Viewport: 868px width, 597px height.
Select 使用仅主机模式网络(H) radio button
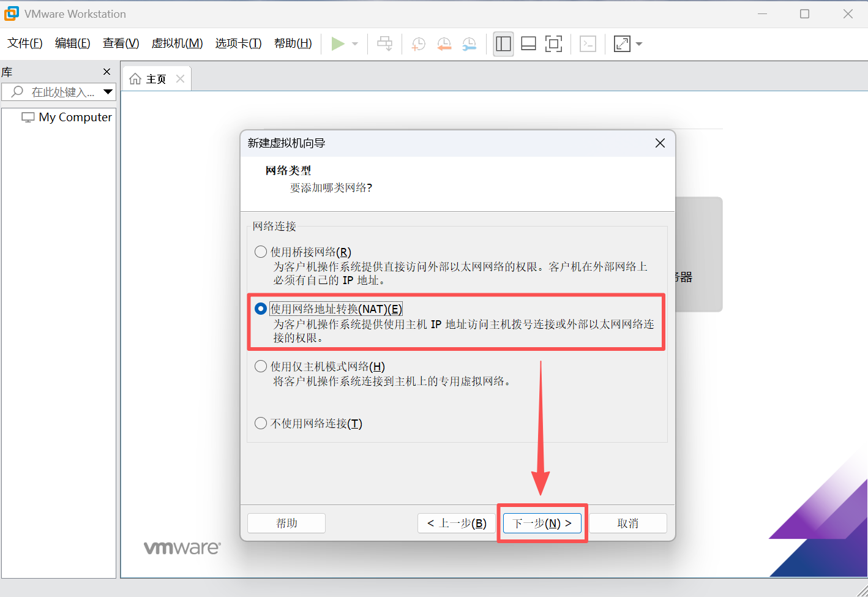pos(261,366)
